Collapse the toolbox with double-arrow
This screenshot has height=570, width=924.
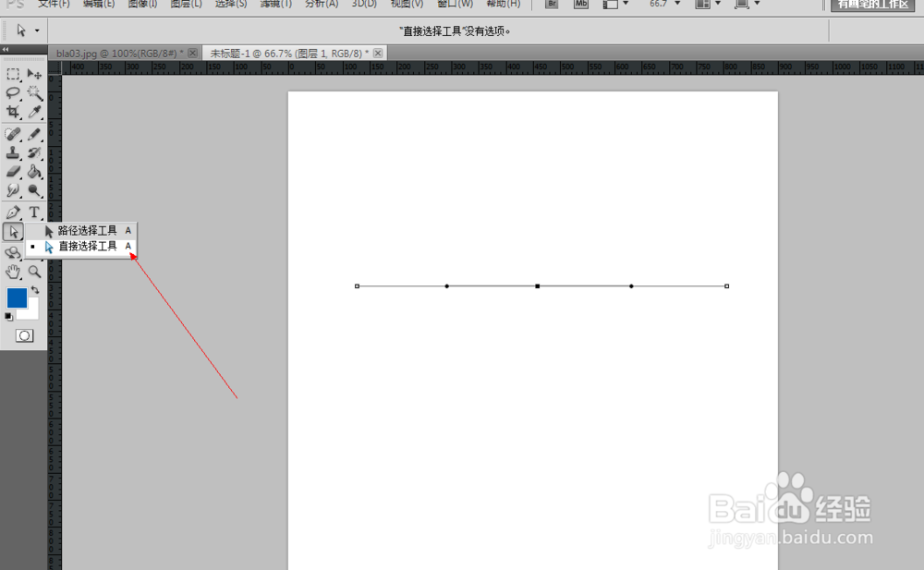(x=6, y=50)
